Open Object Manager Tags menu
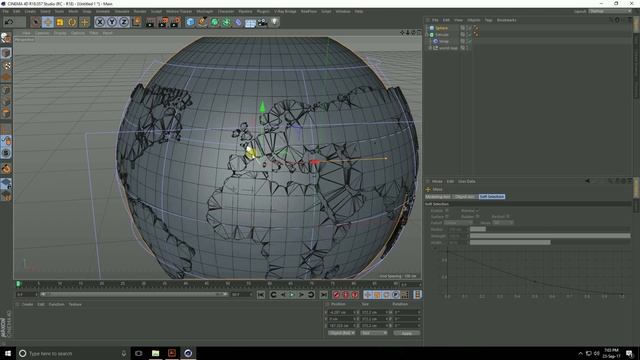640x360 pixels. (x=488, y=20)
